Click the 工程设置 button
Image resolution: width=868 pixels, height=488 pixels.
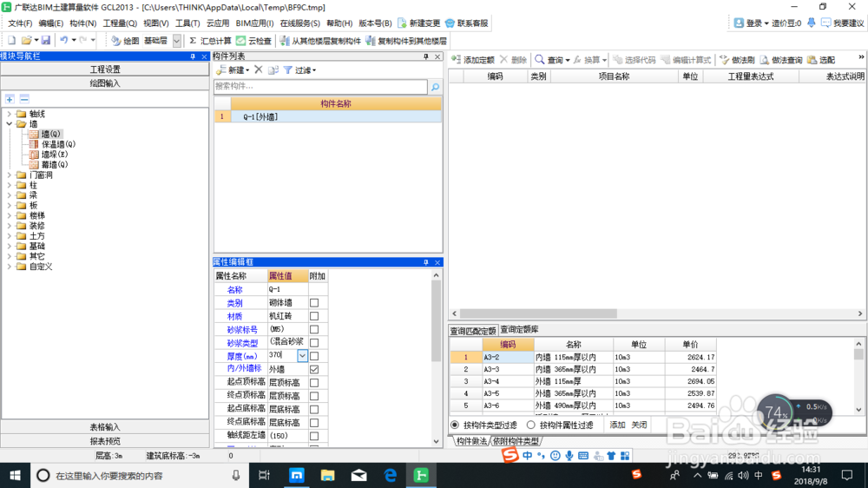(105, 69)
